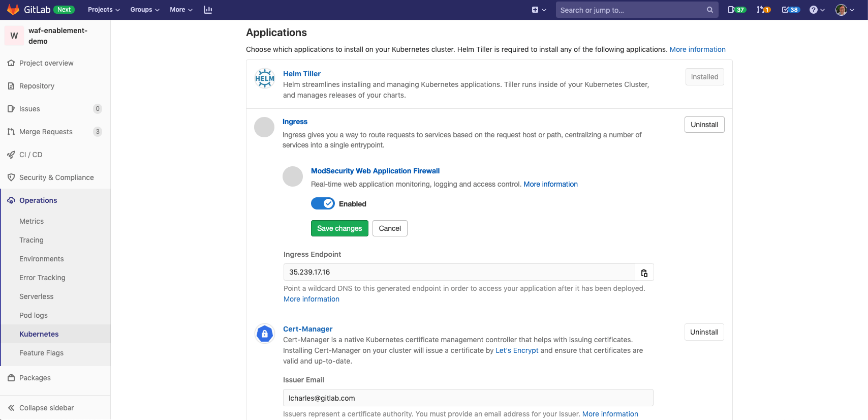Screen dimensions: 868x420
Task: Open the new item plus menu
Action: 539,10
